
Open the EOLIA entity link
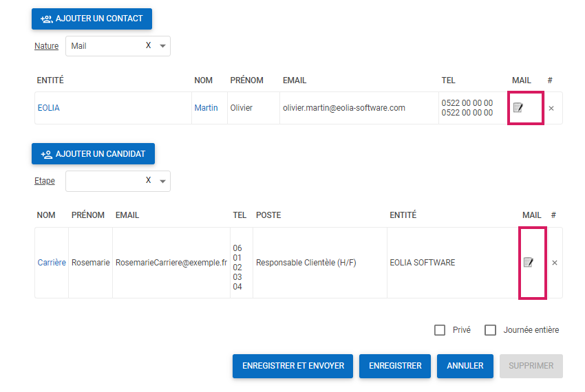coord(49,108)
